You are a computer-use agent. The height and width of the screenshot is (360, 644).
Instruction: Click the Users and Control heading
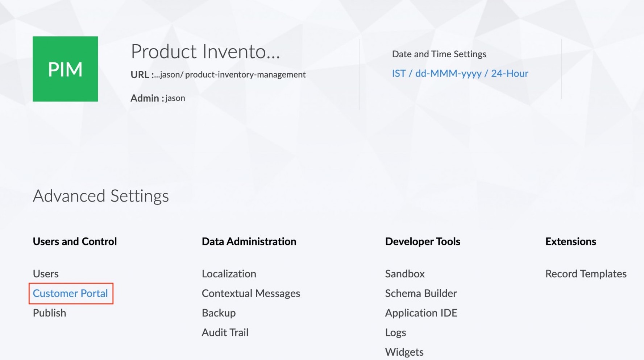tap(75, 241)
